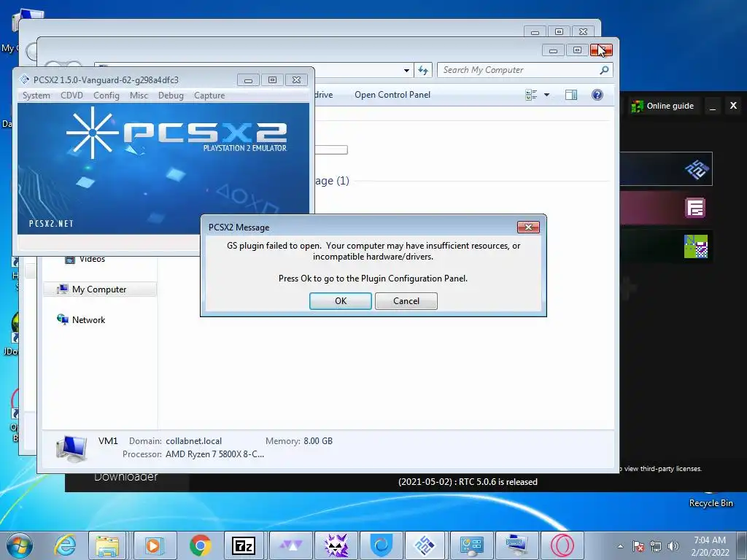Open Opera browser from the taskbar
This screenshot has height=560, width=747.
pyautogui.click(x=562, y=545)
